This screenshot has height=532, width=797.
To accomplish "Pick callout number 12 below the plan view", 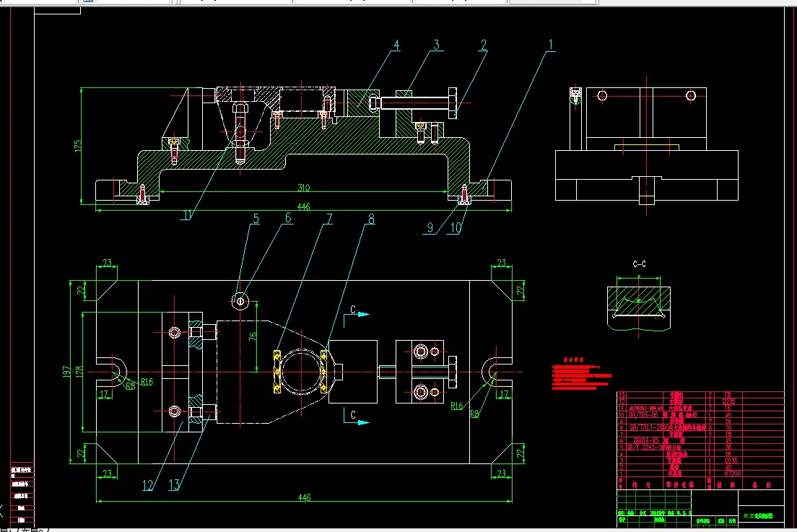I will (x=147, y=485).
